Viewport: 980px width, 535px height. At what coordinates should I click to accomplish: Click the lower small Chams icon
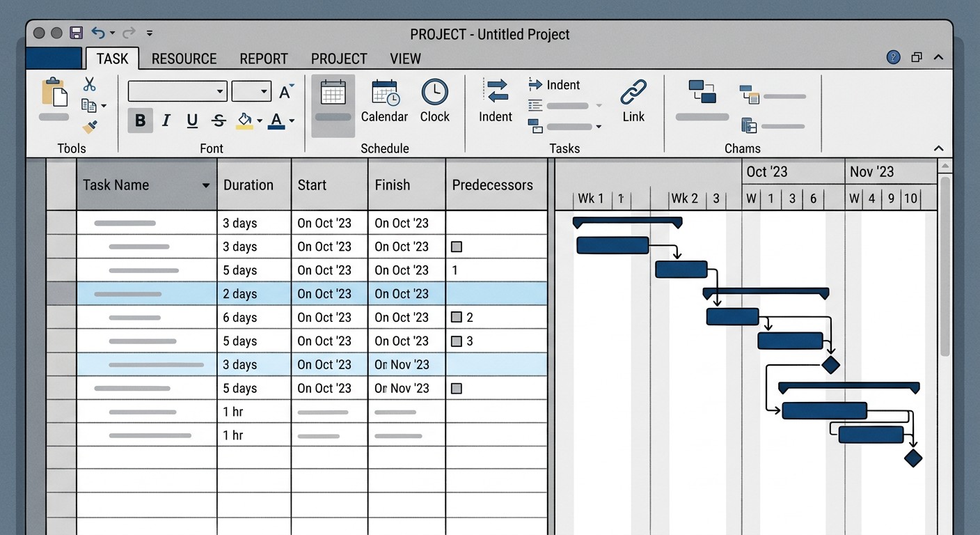(749, 125)
